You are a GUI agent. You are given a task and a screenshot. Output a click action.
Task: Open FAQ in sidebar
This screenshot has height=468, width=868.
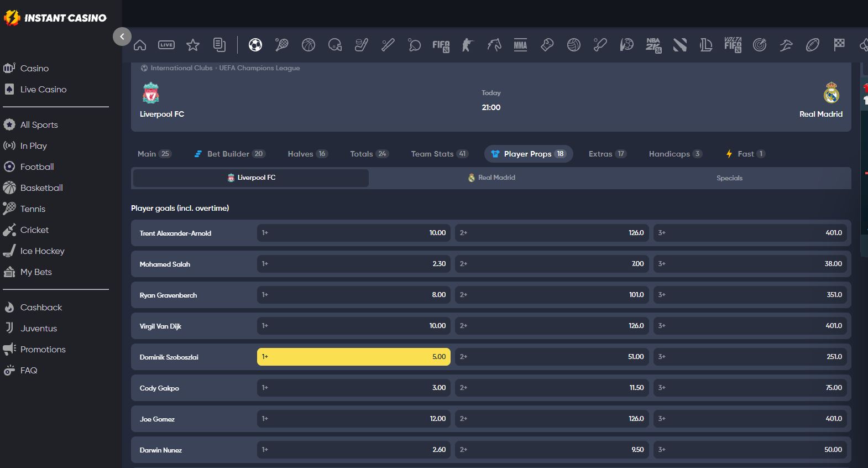(x=29, y=370)
